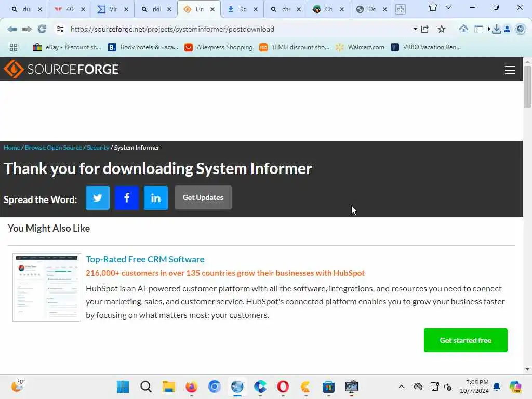Open the TEMU discount bookmark
The width and height of the screenshot is (532, 399).
pyautogui.click(x=294, y=47)
